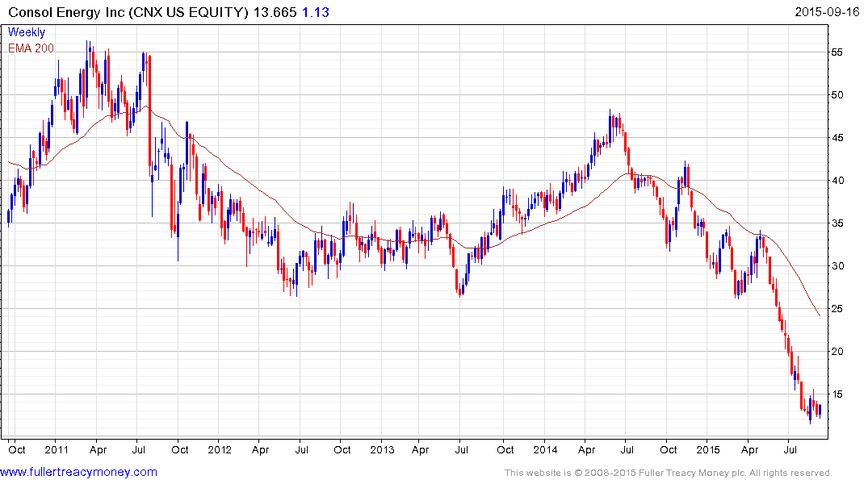
Task: Click the 25 price axis label
Action: 837,309
